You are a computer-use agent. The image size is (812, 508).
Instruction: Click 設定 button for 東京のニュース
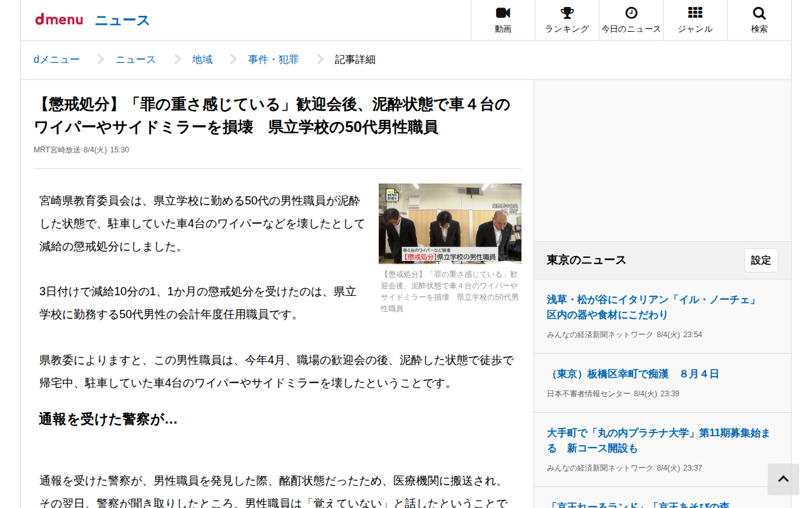click(761, 260)
